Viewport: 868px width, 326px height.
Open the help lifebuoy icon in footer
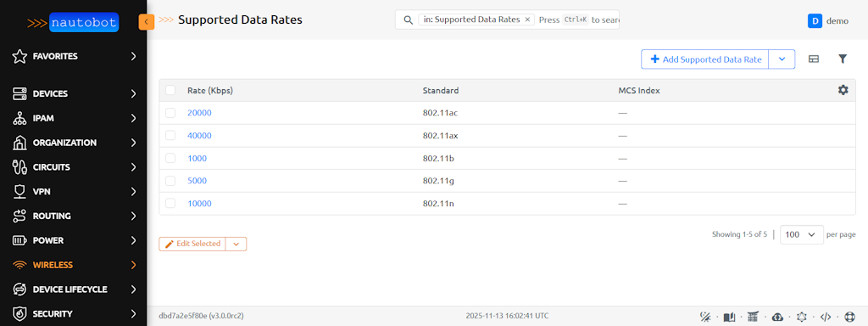click(849, 317)
